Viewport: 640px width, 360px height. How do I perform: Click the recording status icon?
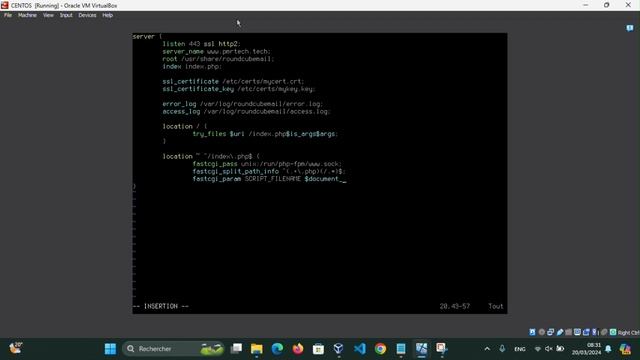pos(586,332)
